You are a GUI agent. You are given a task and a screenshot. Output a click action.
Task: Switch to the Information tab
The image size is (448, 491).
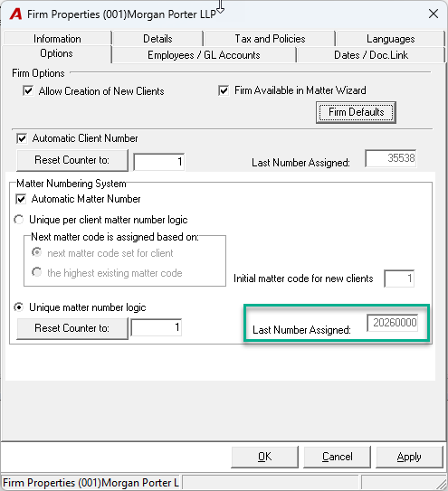pos(57,39)
